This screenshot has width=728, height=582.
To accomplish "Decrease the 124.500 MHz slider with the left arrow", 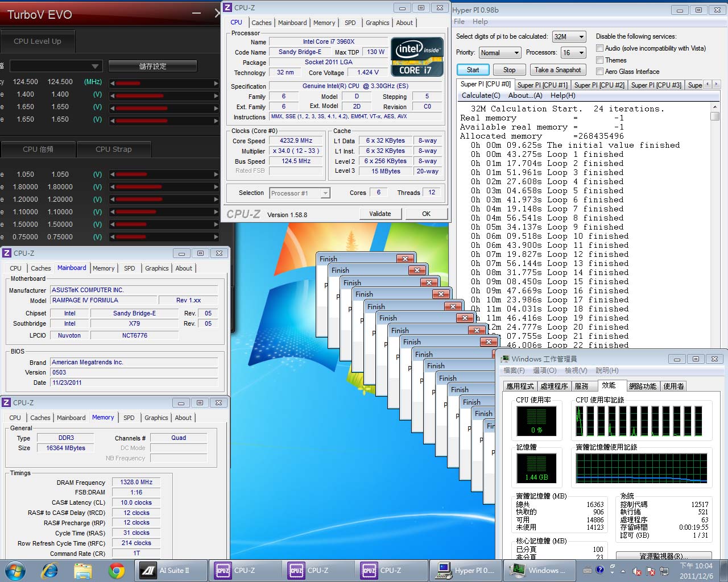I will 112,83.
